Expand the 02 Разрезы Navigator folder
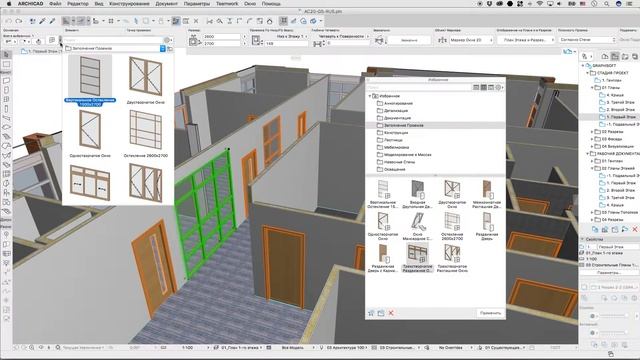Screen dimensions: 640x360 pos(591,132)
